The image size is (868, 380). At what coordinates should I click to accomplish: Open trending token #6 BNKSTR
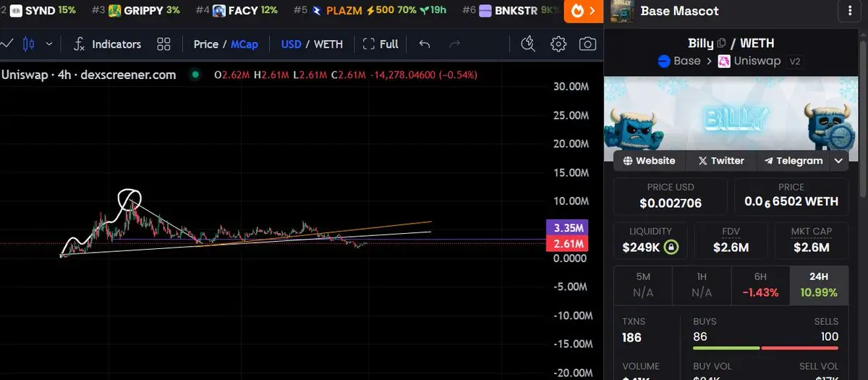511,11
